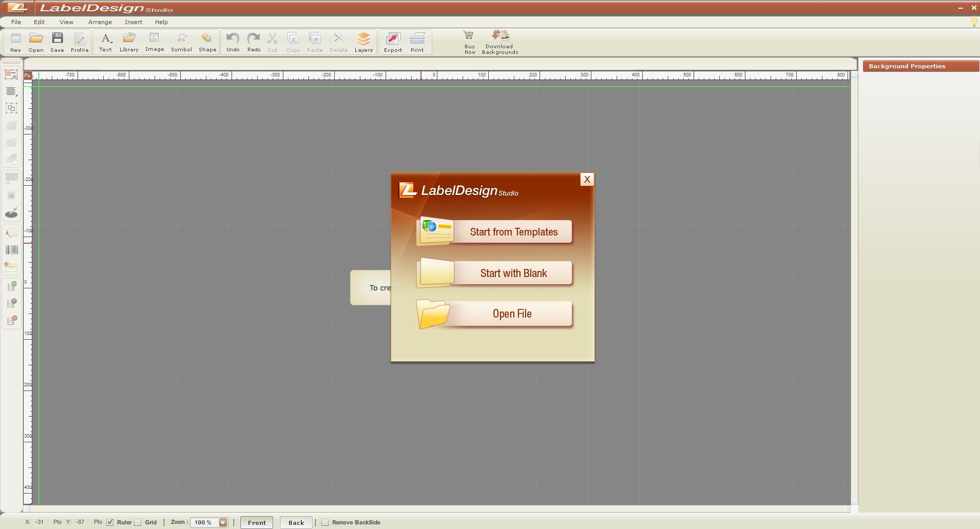Click the select-all objects sidebar icon
This screenshot has width=980, height=529.
point(11,74)
